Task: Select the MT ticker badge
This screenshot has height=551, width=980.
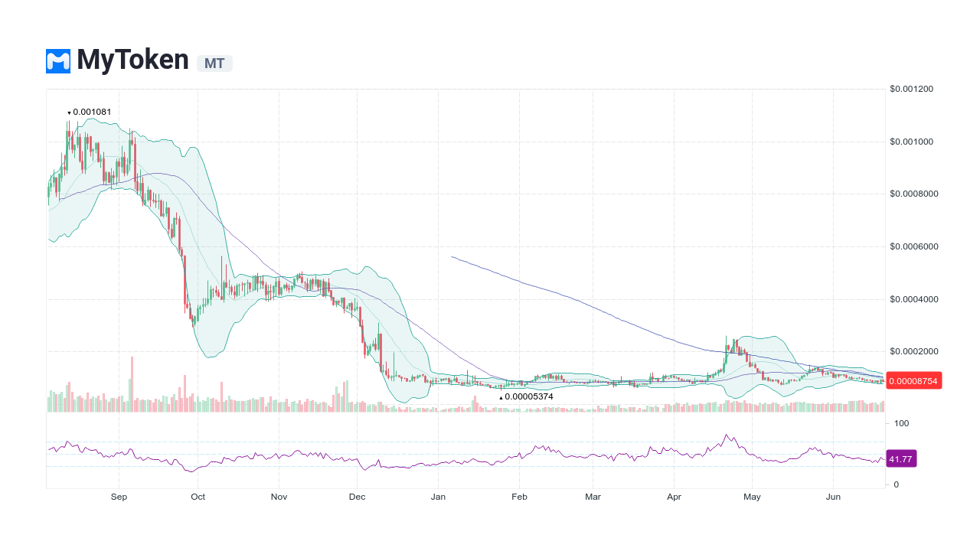Action: 214,64
